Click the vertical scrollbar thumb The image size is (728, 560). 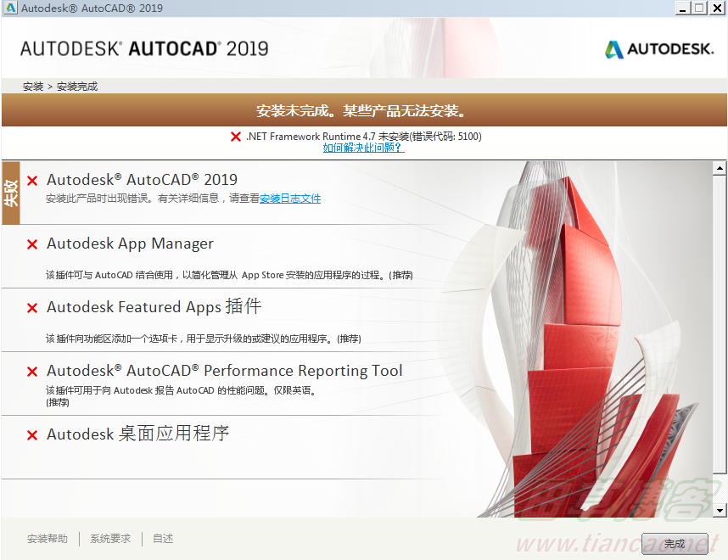(720, 324)
